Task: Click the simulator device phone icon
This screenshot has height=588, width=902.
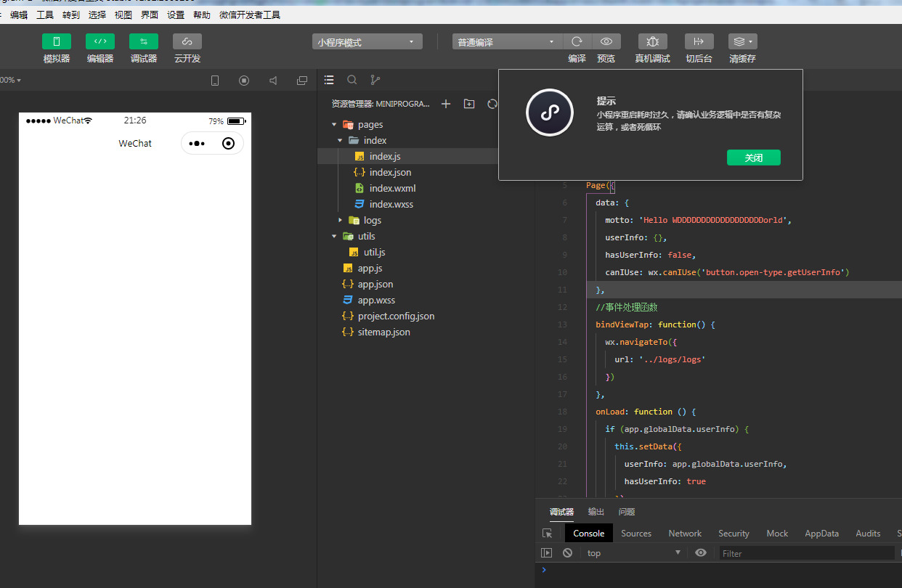Action: 215,81
